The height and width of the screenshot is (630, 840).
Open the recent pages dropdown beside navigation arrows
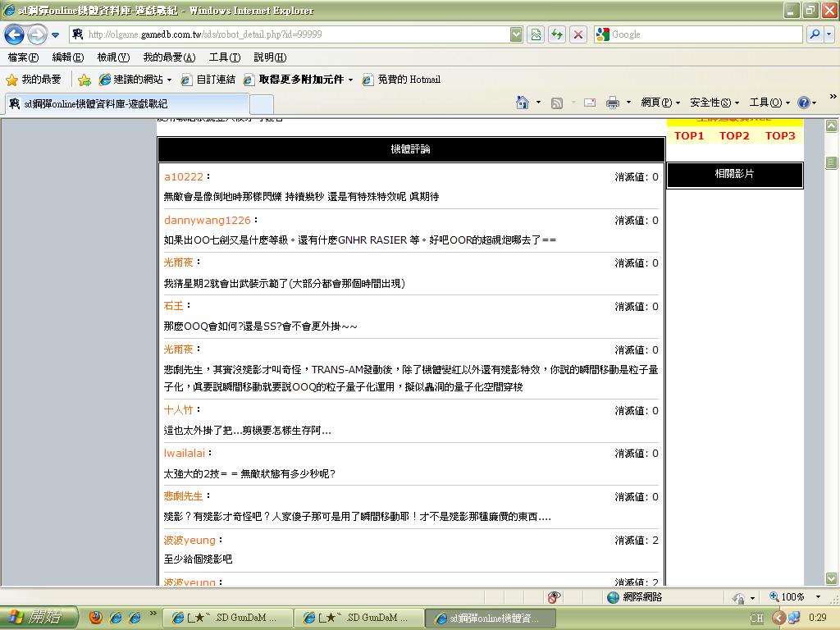(55, 35)
